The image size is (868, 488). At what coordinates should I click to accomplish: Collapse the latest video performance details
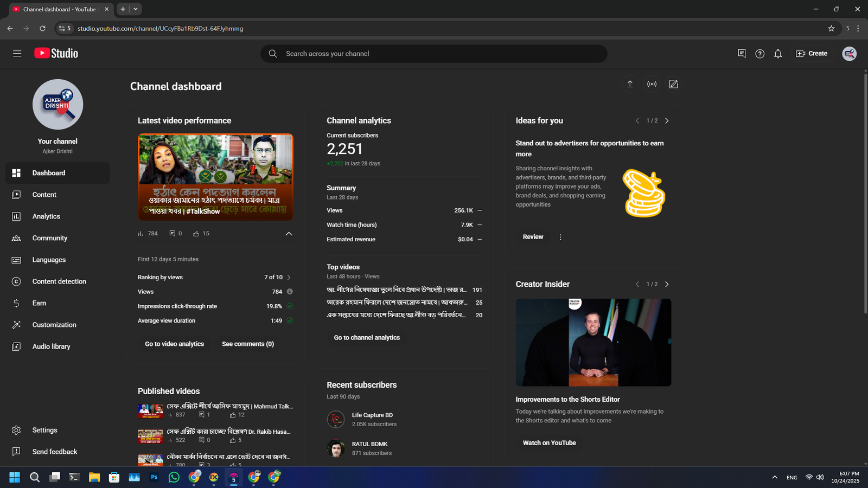(289, 234)
